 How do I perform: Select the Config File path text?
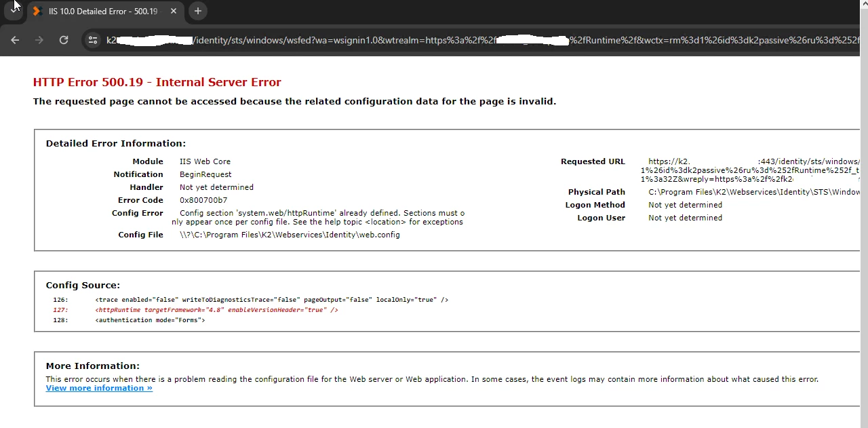pos(289,234)
